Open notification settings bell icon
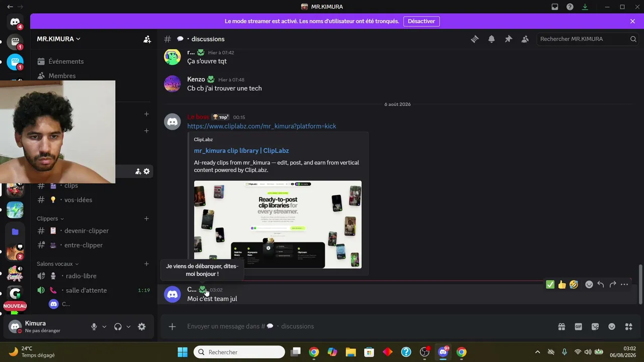Viewport: 644px width, 362px height. (492, 39)
